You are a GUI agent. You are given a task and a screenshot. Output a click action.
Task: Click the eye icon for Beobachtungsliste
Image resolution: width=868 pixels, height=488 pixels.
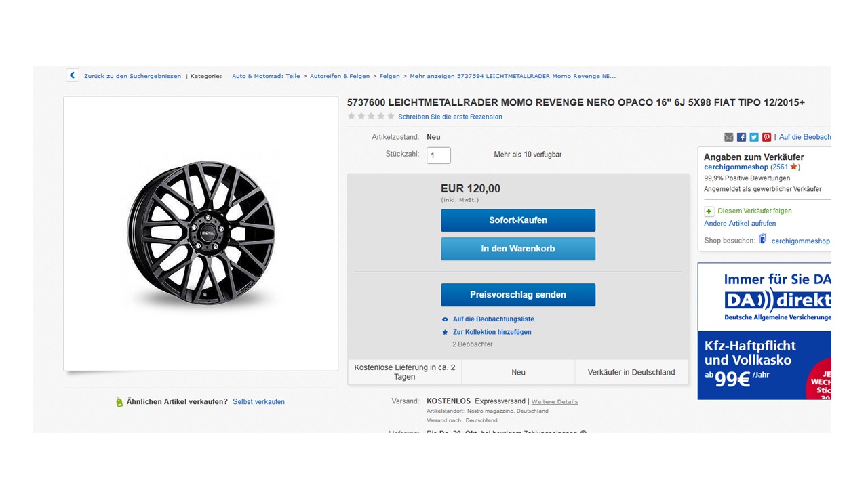tap(445, 319)
